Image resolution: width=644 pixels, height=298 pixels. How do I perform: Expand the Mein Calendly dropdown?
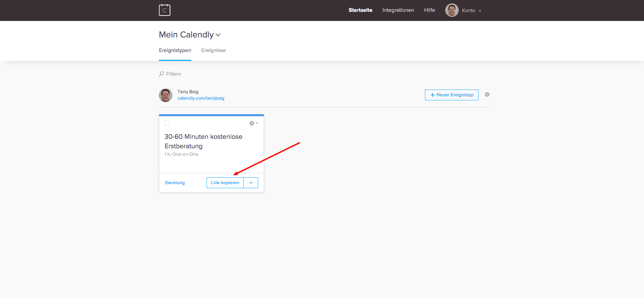pyautogui.click(x=190, y=35)
